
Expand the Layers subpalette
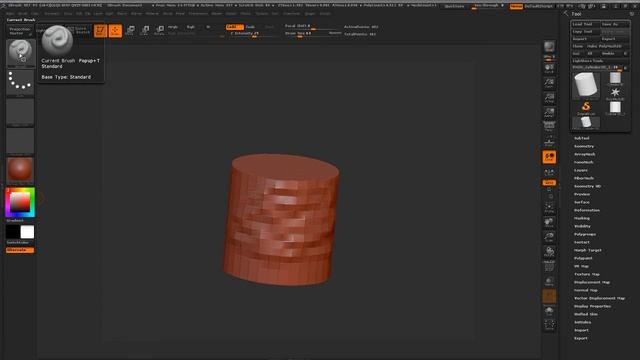[x=581, y=170]
